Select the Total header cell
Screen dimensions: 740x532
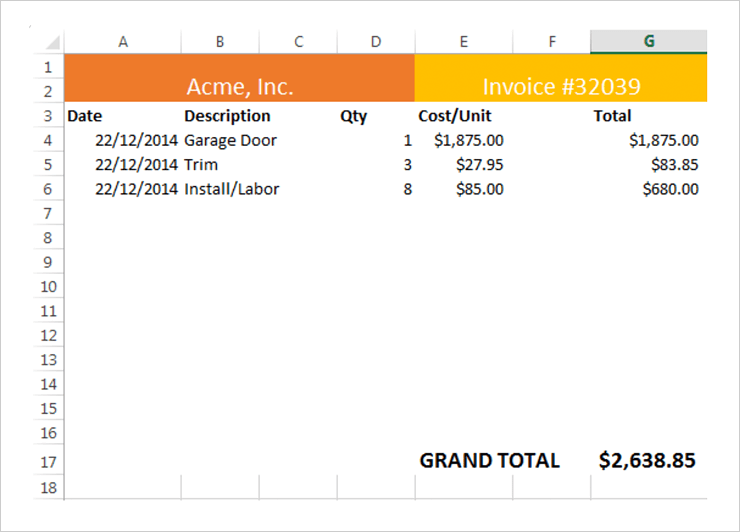coord(649,116)
